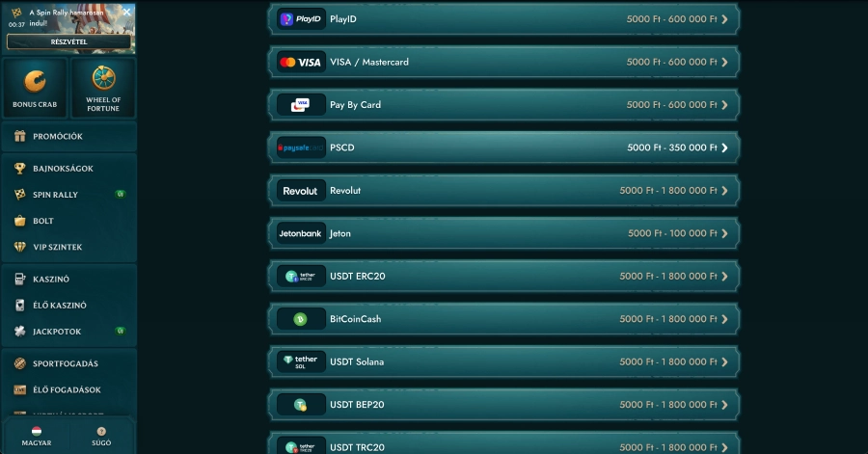The height and width of the screenshot is (454, 868).
Task: Close the Spin Rally notification
Action: (126, 12)
